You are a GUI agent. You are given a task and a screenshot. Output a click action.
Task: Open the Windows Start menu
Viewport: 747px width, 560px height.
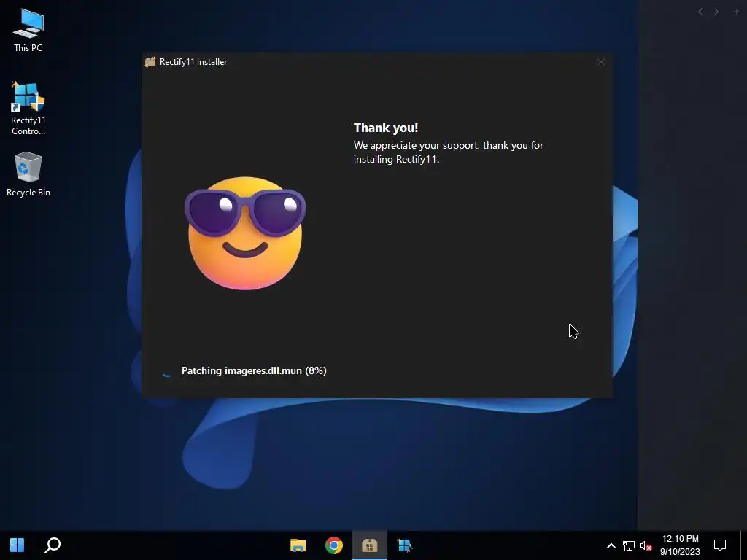point(18,545)
